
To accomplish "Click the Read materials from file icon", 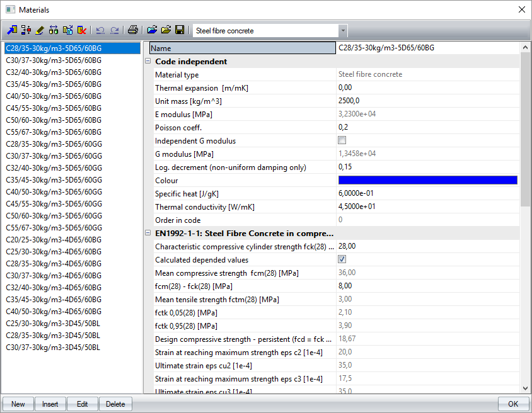I will 151,29.
